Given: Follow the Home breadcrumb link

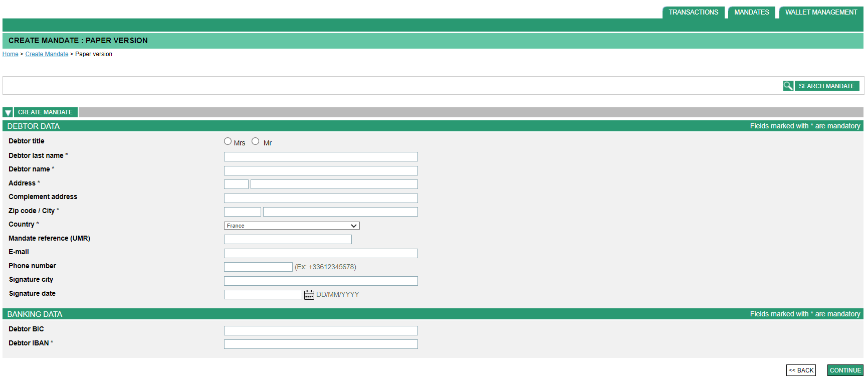Looking at the screenshot, I should [x=11, y=54].
